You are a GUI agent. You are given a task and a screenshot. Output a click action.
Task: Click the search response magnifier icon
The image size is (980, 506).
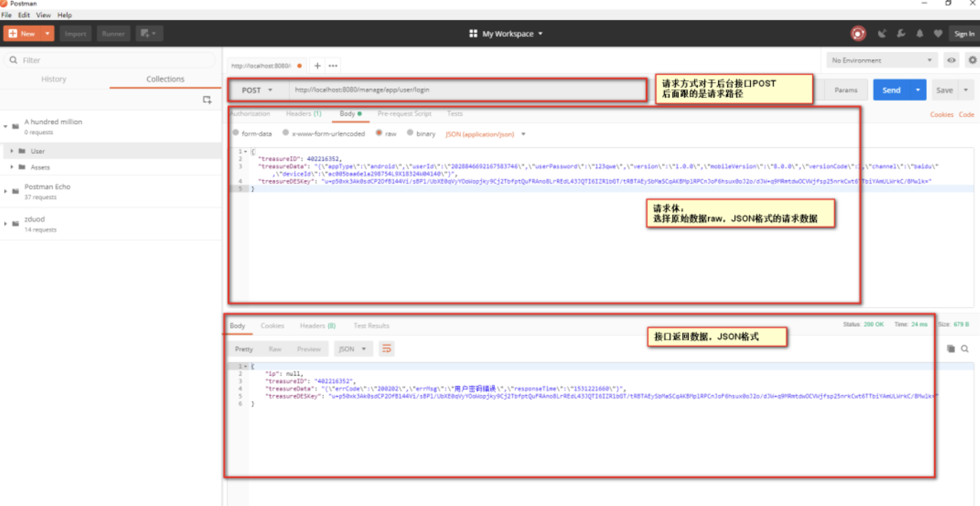click(x=965, y=349)
